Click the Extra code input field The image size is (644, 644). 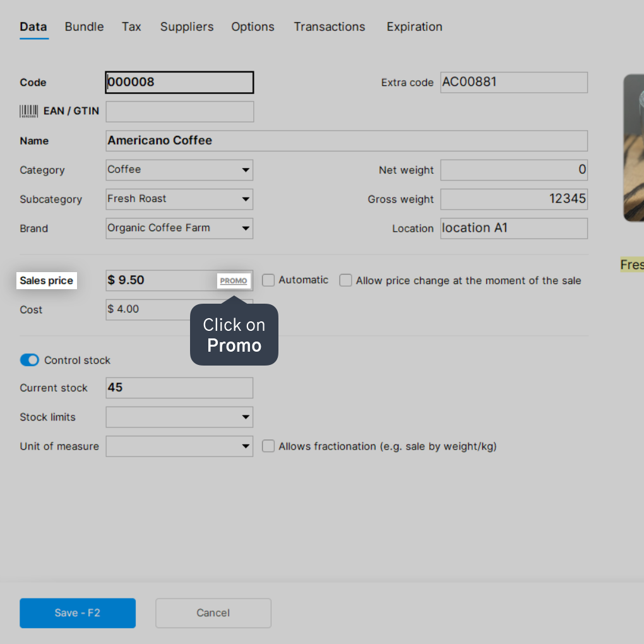tap(514, 83)
